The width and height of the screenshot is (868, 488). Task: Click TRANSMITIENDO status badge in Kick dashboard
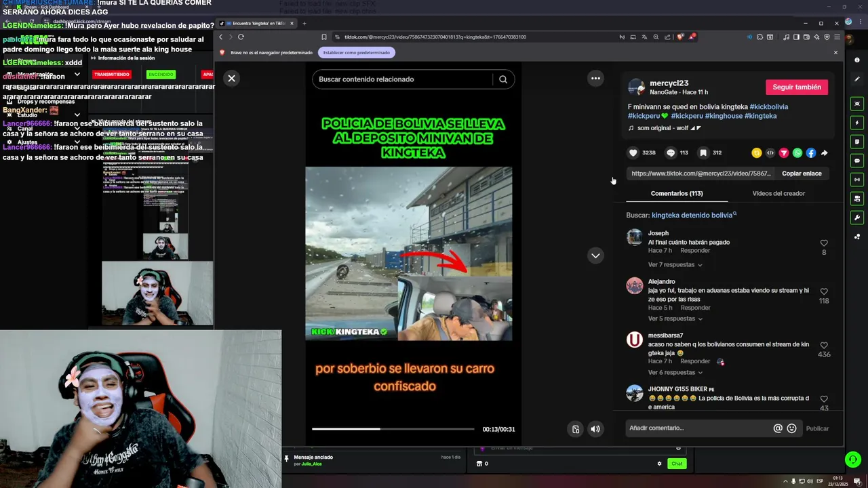[x=112, y=75]
